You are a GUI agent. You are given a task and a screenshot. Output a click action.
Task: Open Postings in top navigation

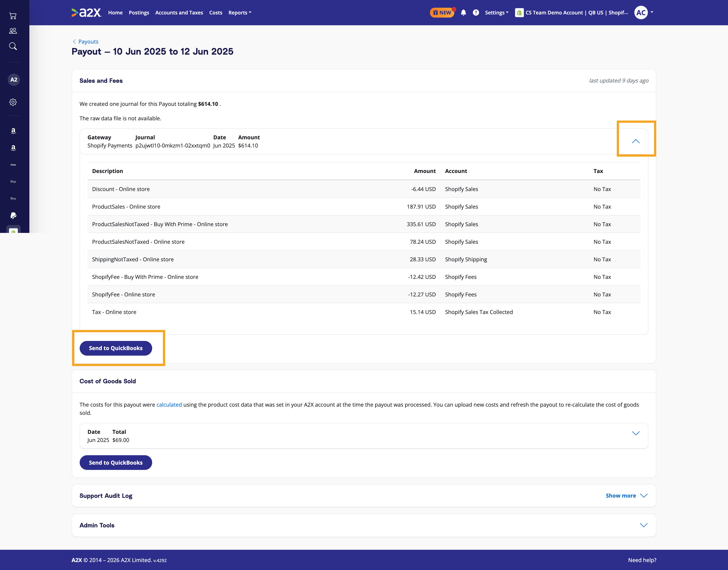139,13
